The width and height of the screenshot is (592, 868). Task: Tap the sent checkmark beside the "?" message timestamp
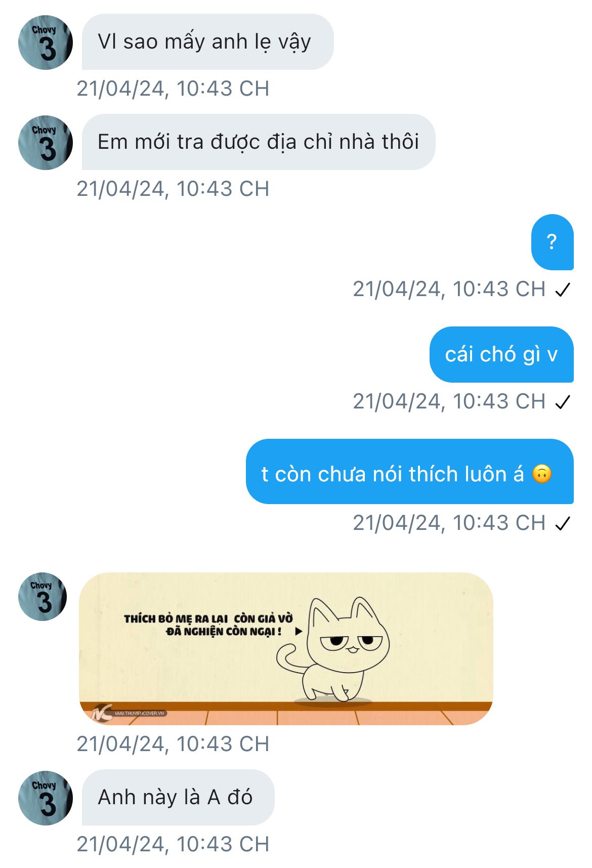(563, 290)
